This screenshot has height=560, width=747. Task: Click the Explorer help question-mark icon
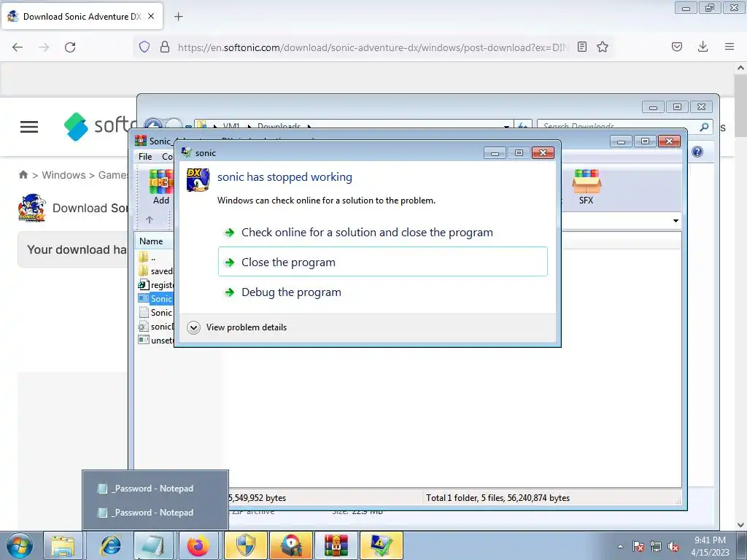(697, 152)
